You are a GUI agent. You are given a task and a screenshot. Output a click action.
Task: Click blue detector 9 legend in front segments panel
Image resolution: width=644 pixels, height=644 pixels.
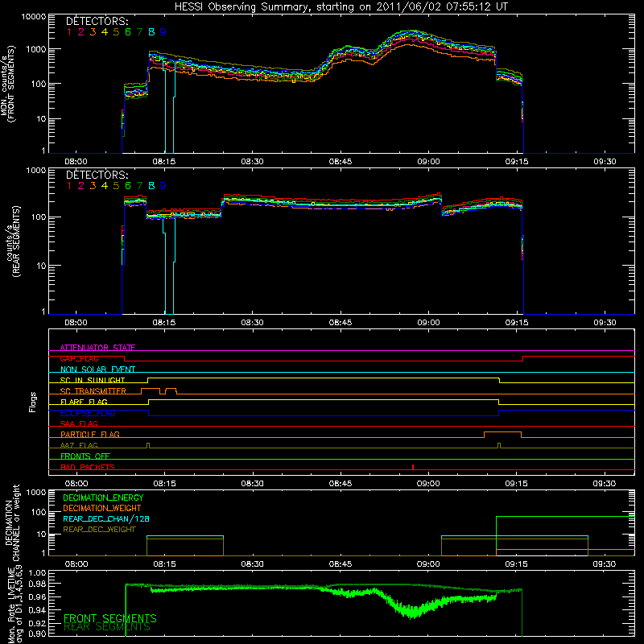click(163, 32)
